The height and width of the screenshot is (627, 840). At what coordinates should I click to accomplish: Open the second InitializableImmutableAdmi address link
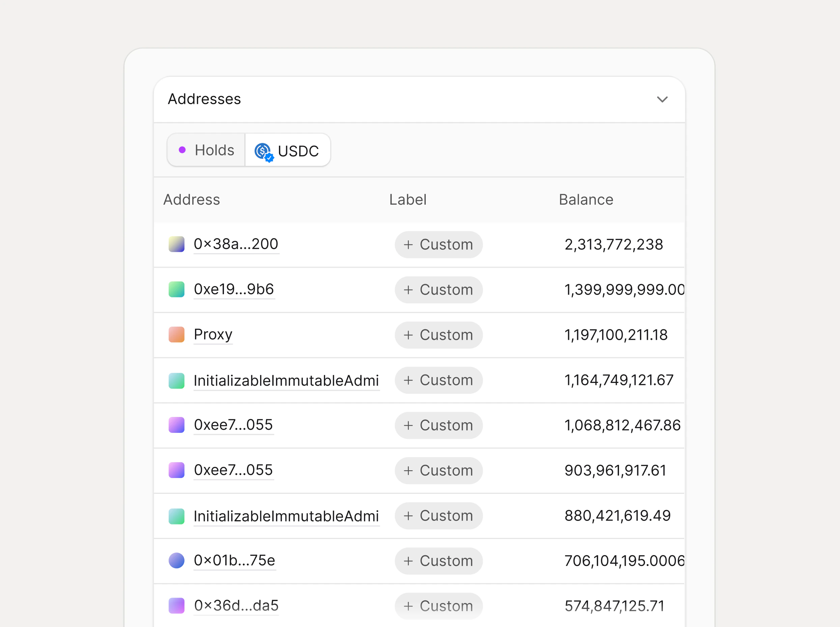pos(287,516)
